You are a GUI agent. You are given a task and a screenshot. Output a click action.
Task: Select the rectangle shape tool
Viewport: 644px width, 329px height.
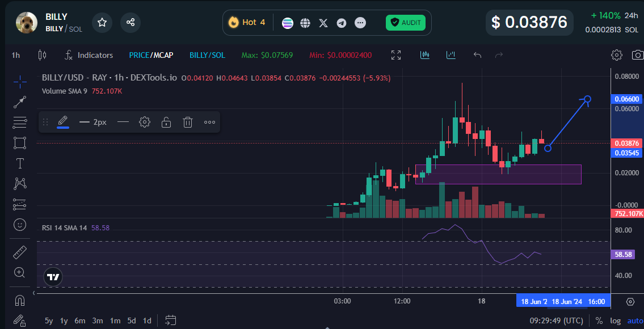[20, 143]
